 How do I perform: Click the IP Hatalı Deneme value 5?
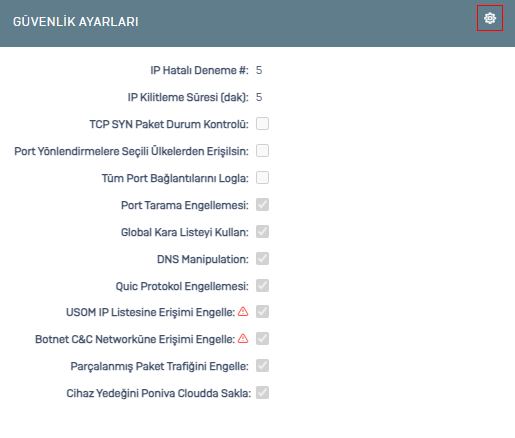point(259,70)
